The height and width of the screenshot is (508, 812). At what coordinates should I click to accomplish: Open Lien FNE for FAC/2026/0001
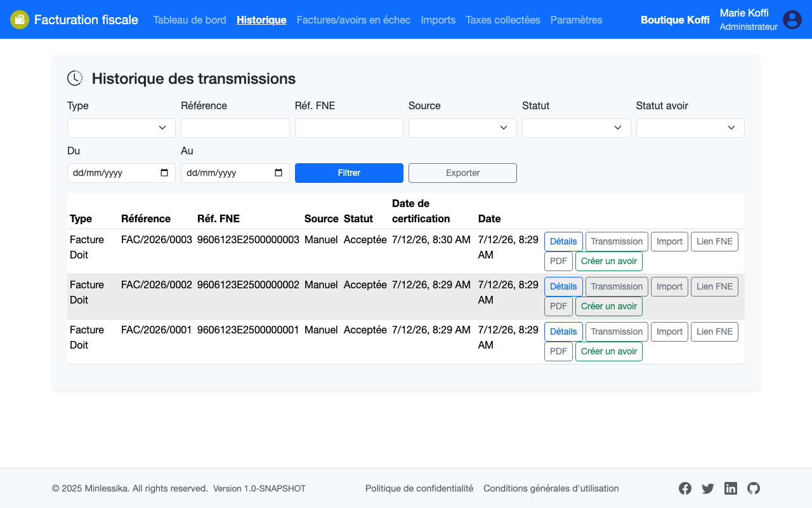coord(714,331)
